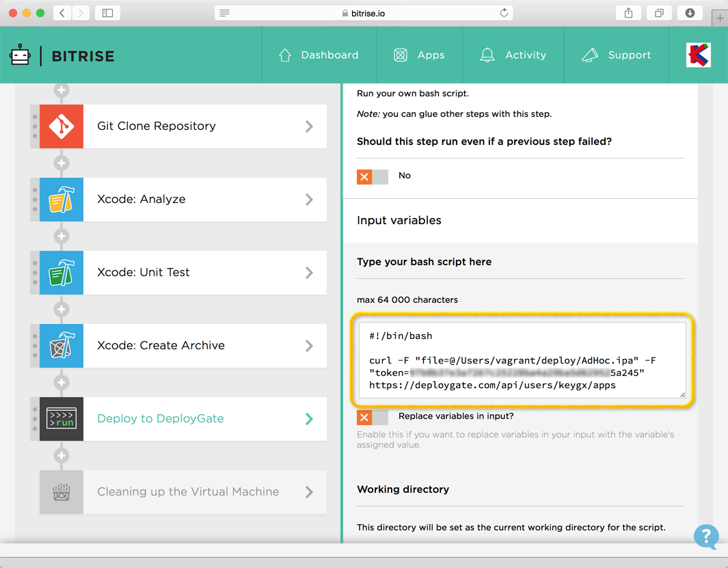Open the Support navigation link
This screenshot has width=728, height=568.
616,55
